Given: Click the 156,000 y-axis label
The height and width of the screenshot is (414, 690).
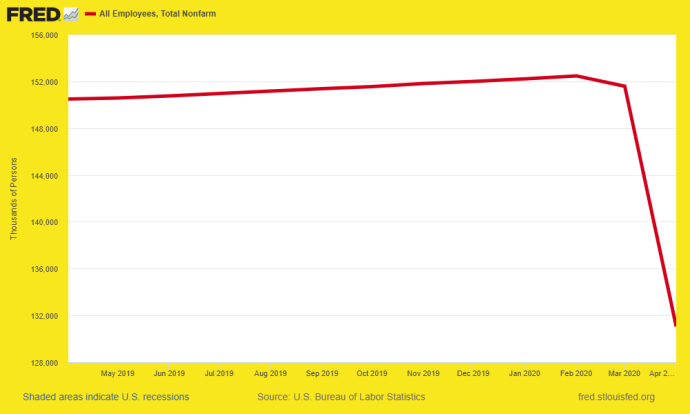Looking at the screenshot, I should click(x=44, y=35).
